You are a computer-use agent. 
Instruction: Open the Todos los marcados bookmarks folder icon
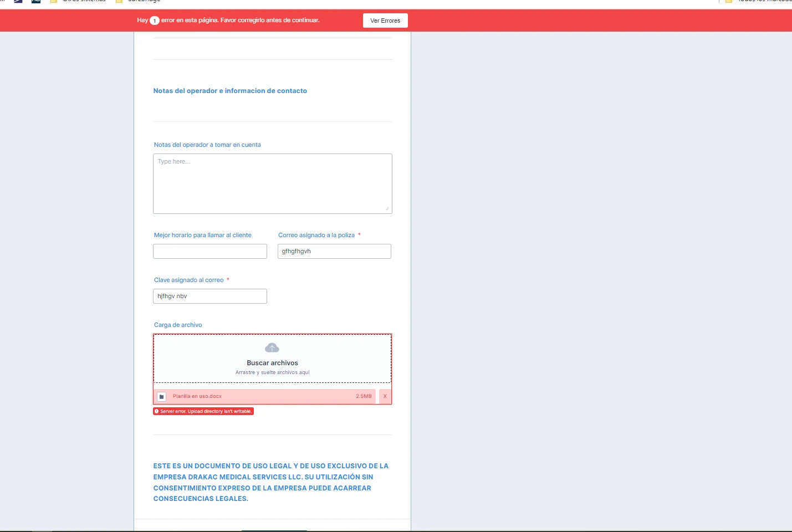tap(728, 2)
